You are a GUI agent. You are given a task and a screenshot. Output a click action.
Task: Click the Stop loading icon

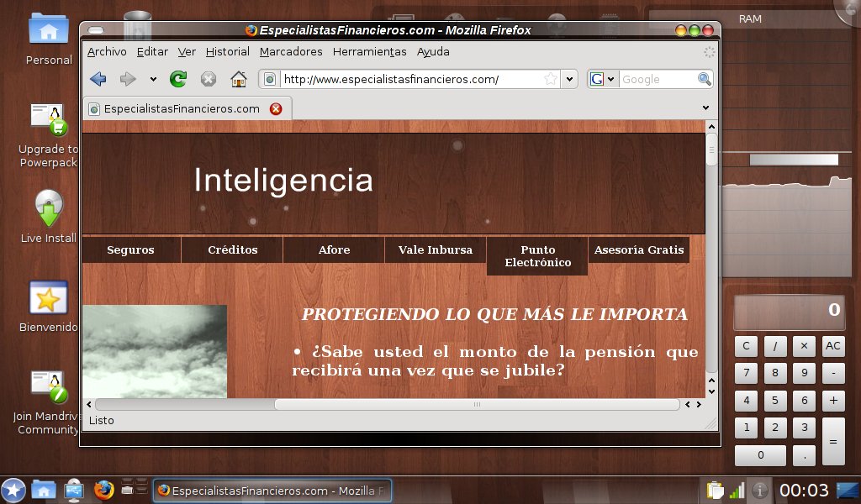[209, 79]
